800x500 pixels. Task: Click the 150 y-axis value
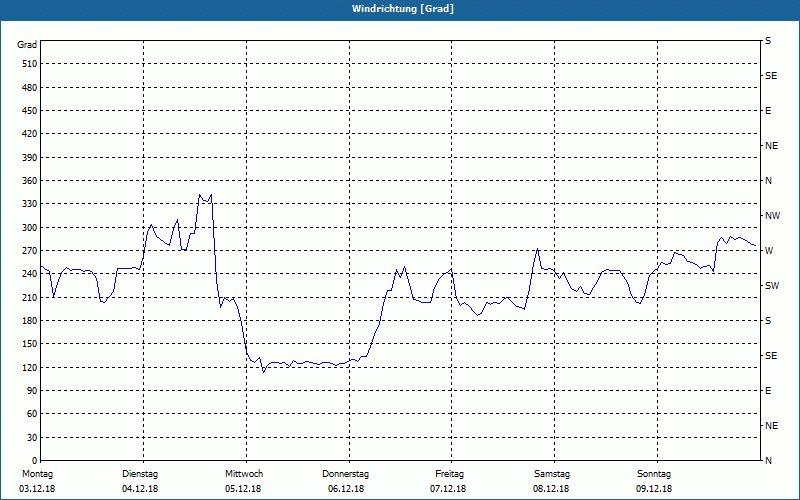pos(30,344)
